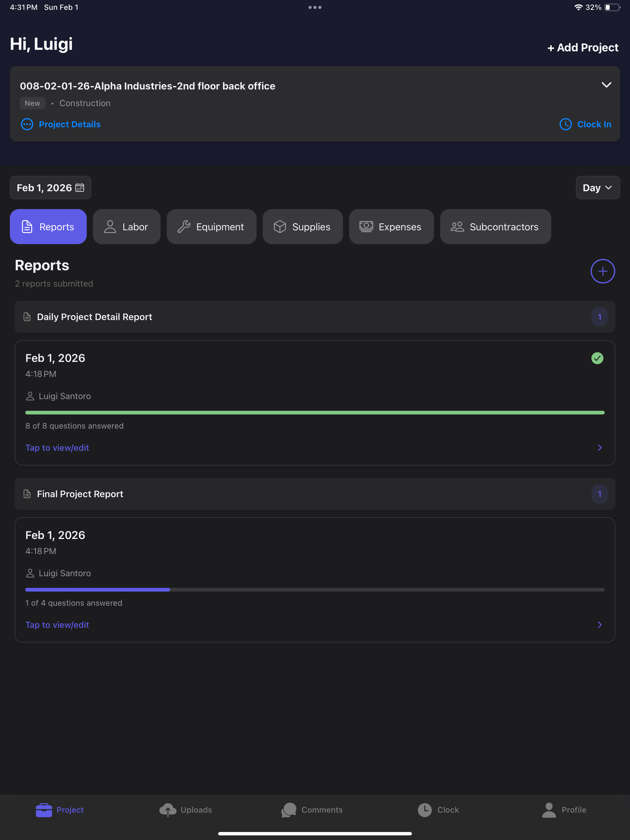Tap '8 of 8 questions answered' text
Screen dimensions: 630x840
[x=74, y=426]
